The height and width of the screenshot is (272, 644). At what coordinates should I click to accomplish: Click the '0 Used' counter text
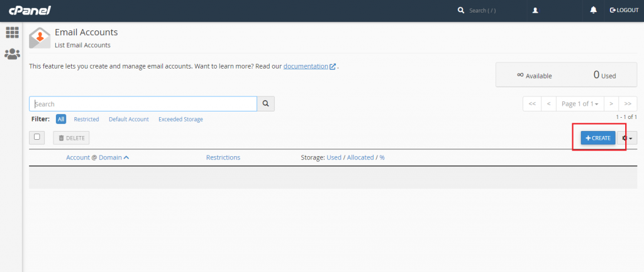pos(604,75)
